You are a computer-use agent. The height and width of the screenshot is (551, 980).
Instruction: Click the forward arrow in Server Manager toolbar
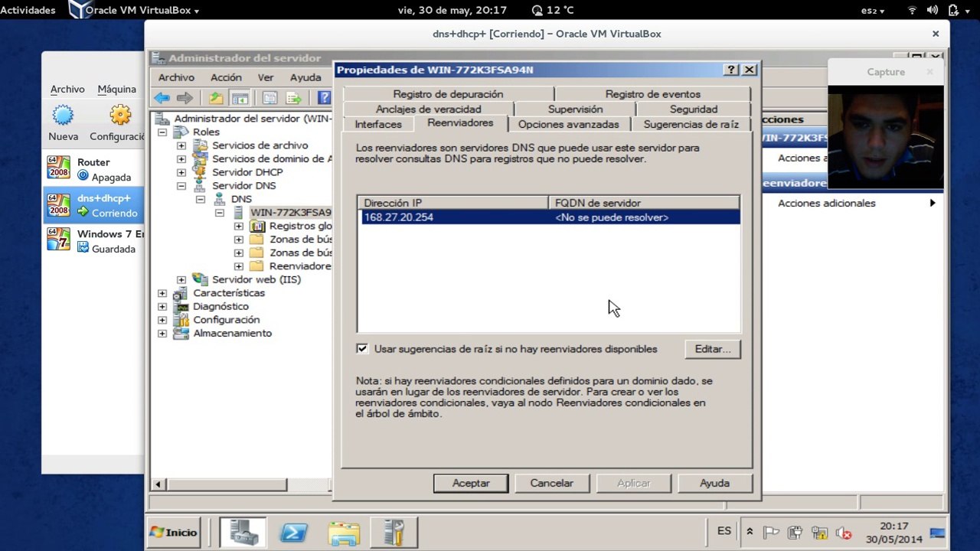(x=185, y=98)
